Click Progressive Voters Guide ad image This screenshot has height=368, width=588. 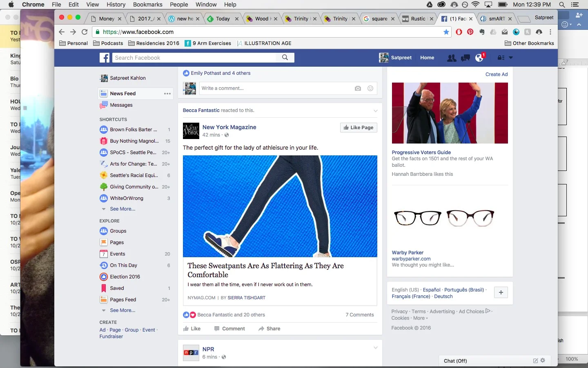(450, 113)
